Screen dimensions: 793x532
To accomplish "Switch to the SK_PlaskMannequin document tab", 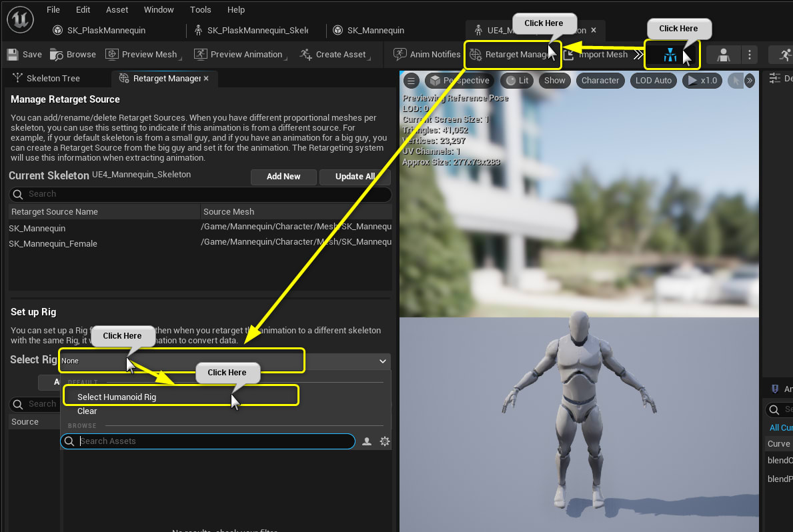I will coord(99,31).
